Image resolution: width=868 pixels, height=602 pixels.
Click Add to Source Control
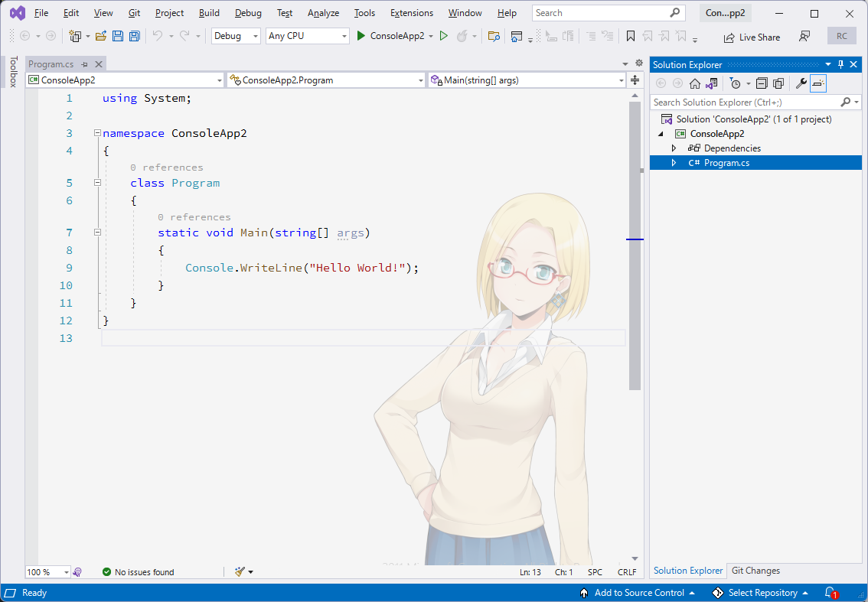click(637, 593)
